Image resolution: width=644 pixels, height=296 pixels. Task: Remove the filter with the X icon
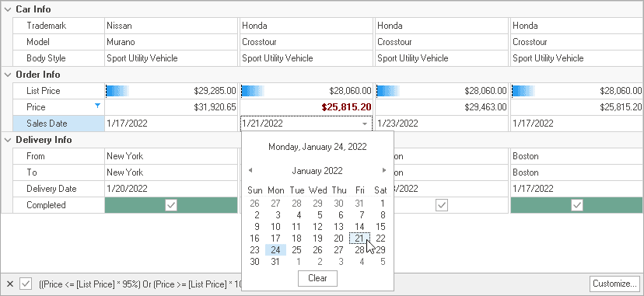(10, 284)
